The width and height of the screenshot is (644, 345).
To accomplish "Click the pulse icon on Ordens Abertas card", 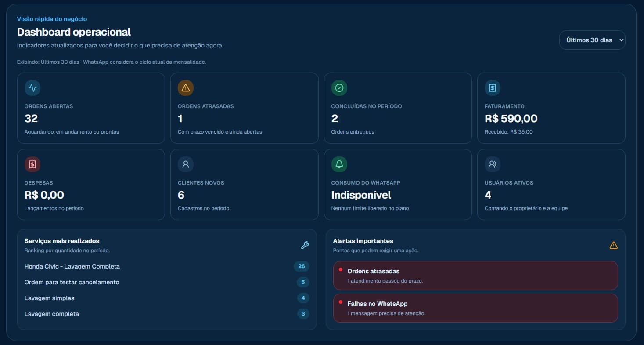I will 32,88.
